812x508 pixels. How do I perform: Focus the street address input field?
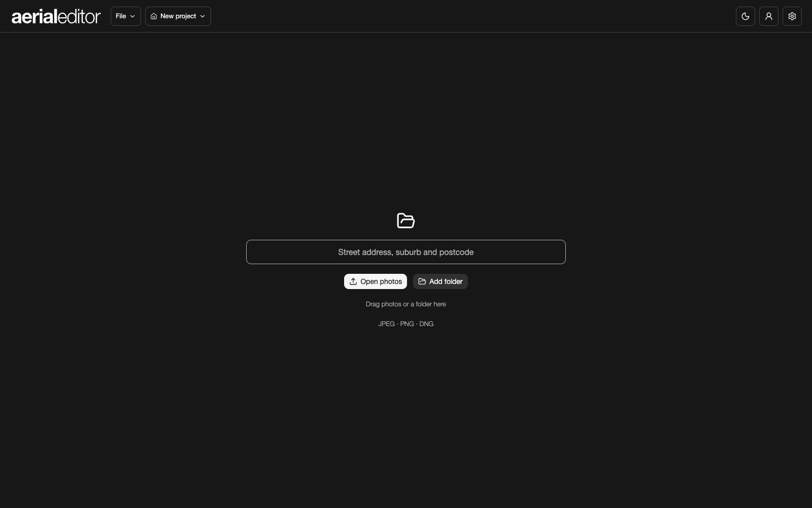[406, 252]
